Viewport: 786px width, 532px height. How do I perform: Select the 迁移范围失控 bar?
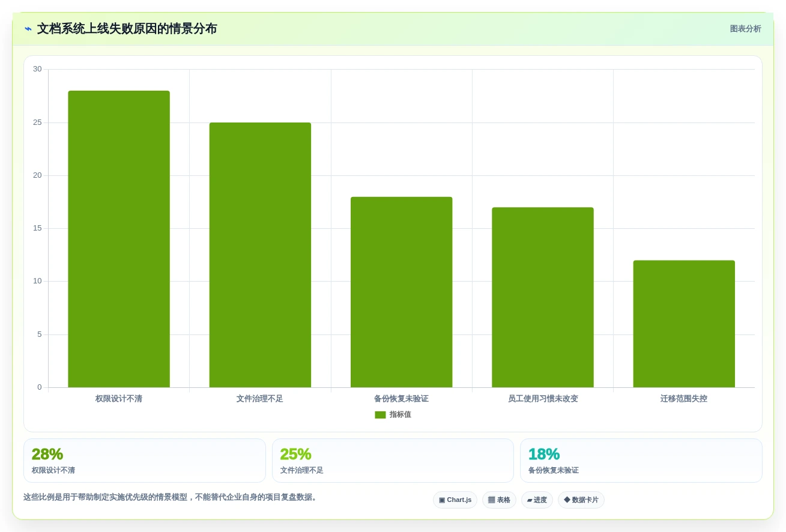684,324
